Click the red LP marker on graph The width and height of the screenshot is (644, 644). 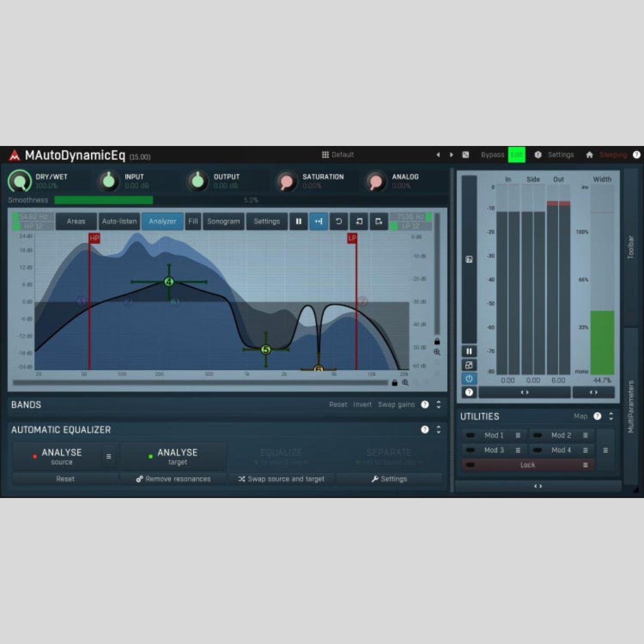(x=352, y=238)
